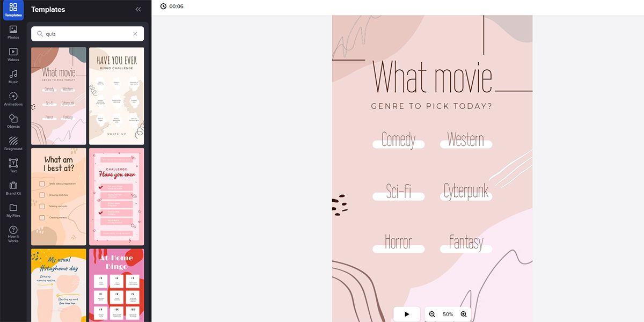Select the Fantasy option on canvas

pos(466,243)
